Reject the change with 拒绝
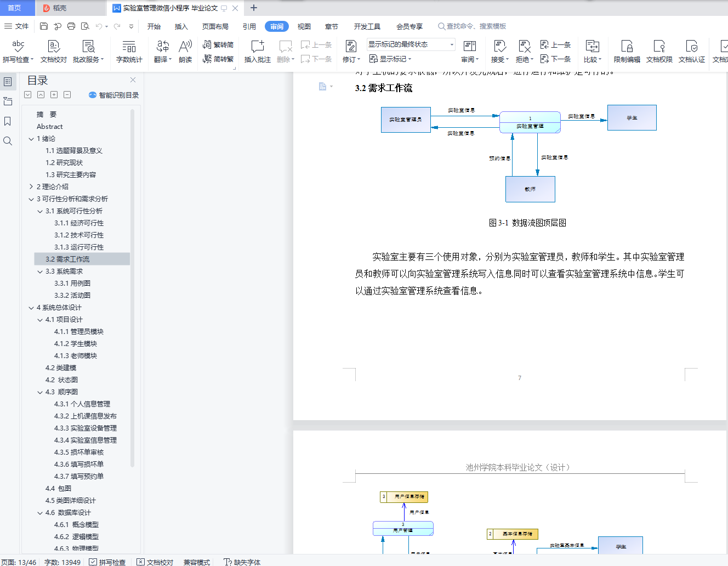The width and height of the screenshot is (728, 566). click(x=525, y=51)
